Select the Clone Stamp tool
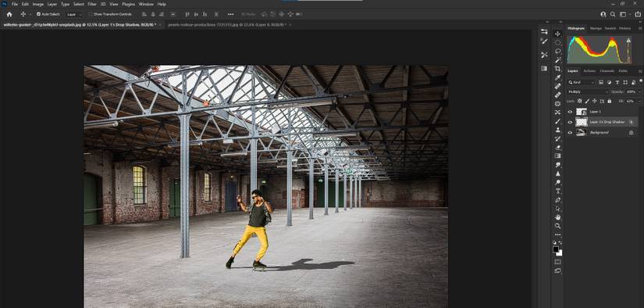Screen dimensions: 644x308 click(557, 130)
